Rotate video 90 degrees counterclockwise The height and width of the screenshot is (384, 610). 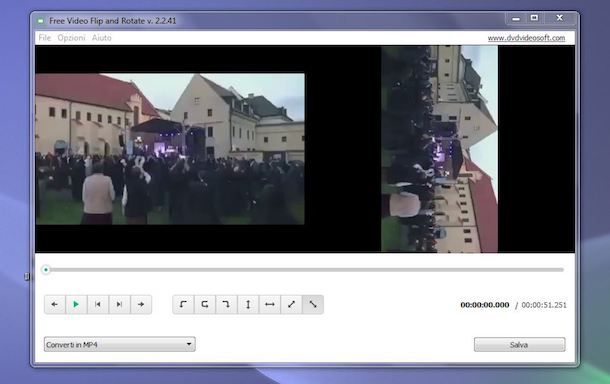[x=183, y=304]
